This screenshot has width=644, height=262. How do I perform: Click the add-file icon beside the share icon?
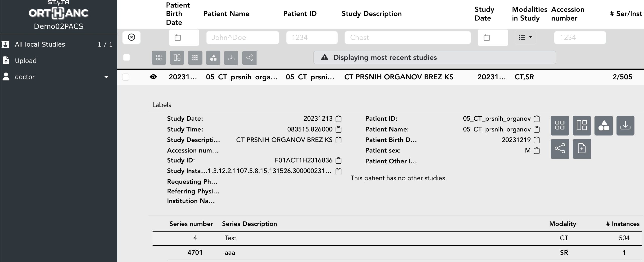[x=581, y=149]
